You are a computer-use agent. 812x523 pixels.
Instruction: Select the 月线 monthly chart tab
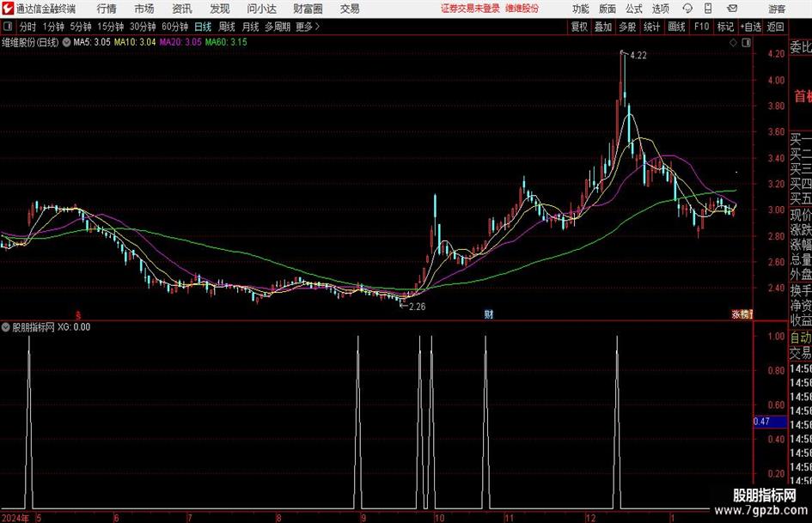pos(250,27)
